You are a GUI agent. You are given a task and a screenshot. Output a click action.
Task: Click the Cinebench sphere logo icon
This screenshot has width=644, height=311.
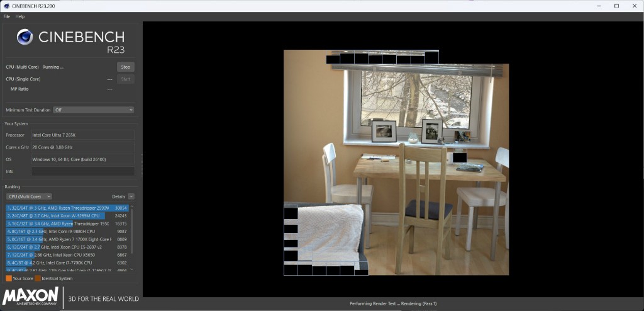click(x=25, y=37)
